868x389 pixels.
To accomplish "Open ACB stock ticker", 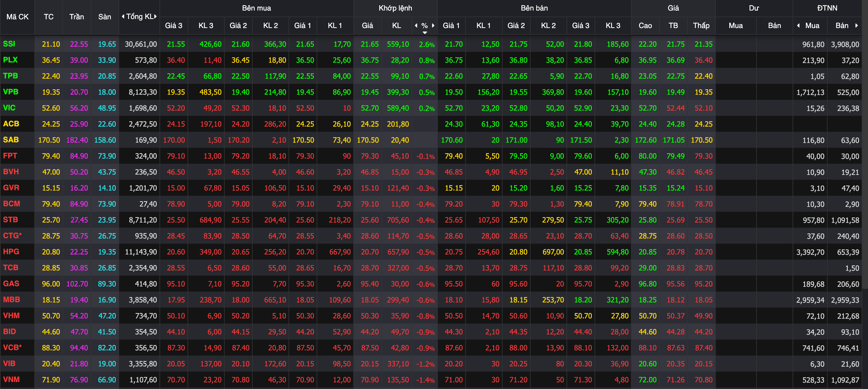I will click(11, 124).
